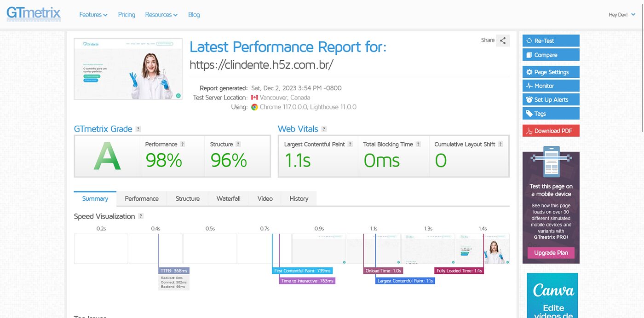Image resolution: width=644 pixels, height=318 pixels.
Task: Click the GTmetrix logo
Action: (x=34, y=13)
